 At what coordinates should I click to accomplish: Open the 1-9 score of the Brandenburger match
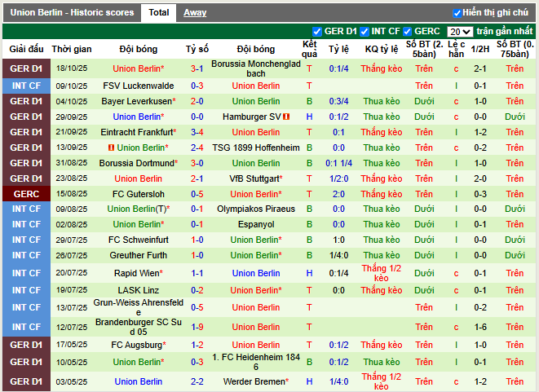[197, 327]
